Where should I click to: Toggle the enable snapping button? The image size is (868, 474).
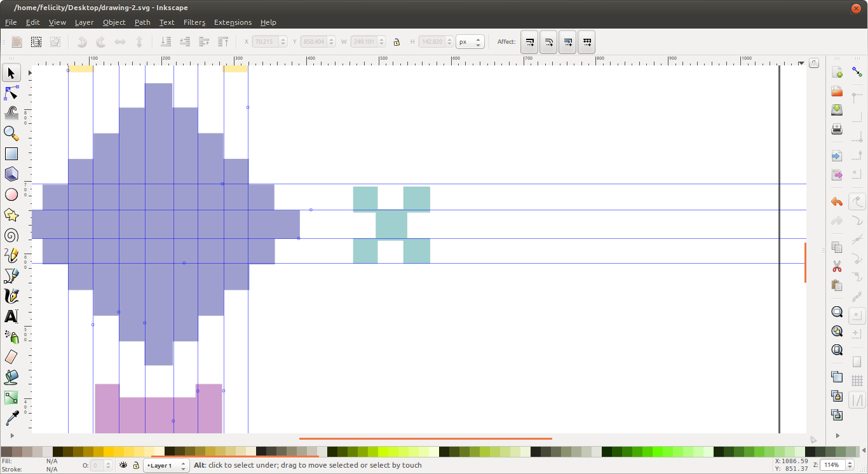pyautogui.click(x=857, y=72)
